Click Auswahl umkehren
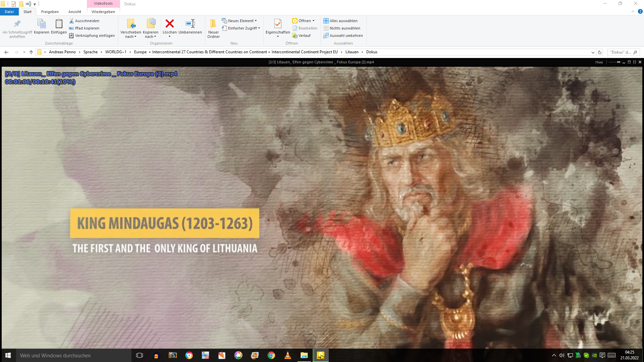 (343, 36)
